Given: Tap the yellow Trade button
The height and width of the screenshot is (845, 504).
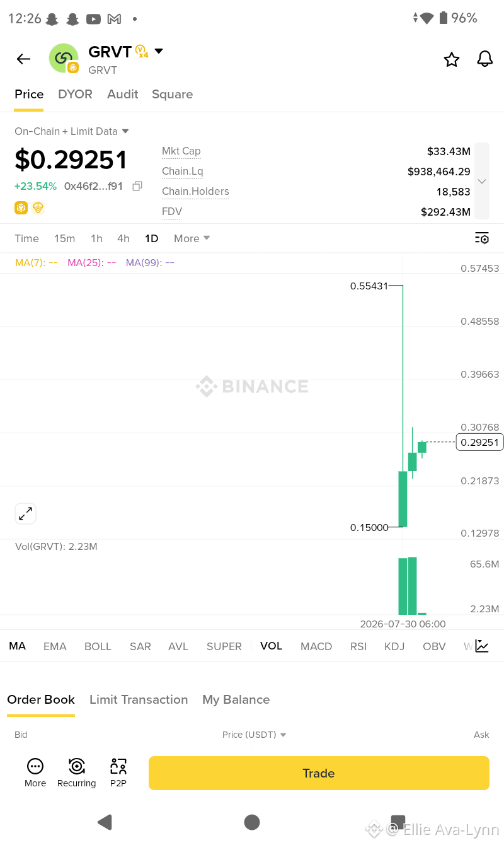Looking at the screenshot, I should (319, 773).
